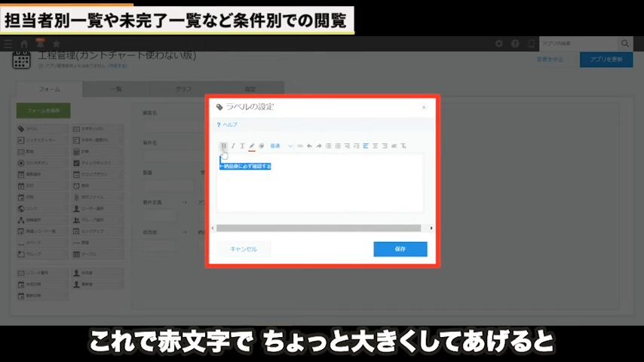Close the ラベルの設定 dialog
This screenshot has height=362, width=644.
[424, 107]
